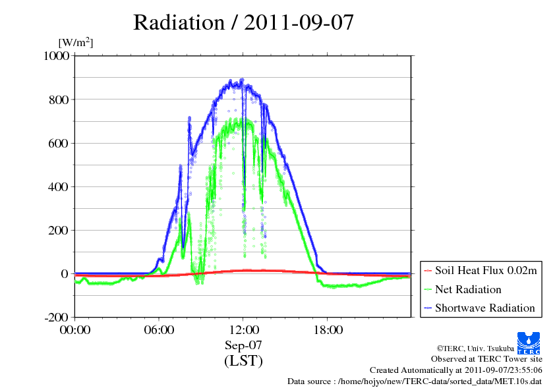Click the '[W/m2]' unit label
This screenshot has width=555, height=392.
(75, 42)
